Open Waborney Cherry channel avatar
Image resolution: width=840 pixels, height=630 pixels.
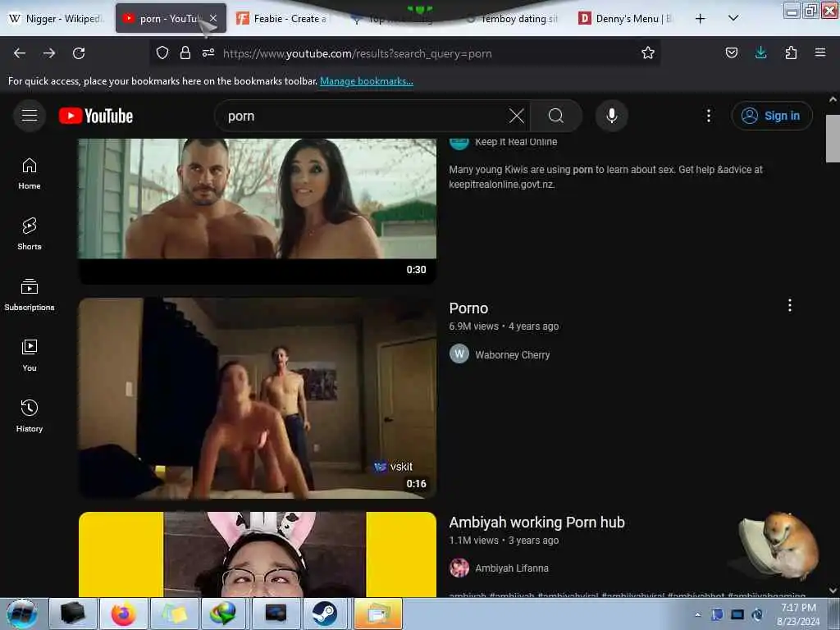[x=459, y=354]
